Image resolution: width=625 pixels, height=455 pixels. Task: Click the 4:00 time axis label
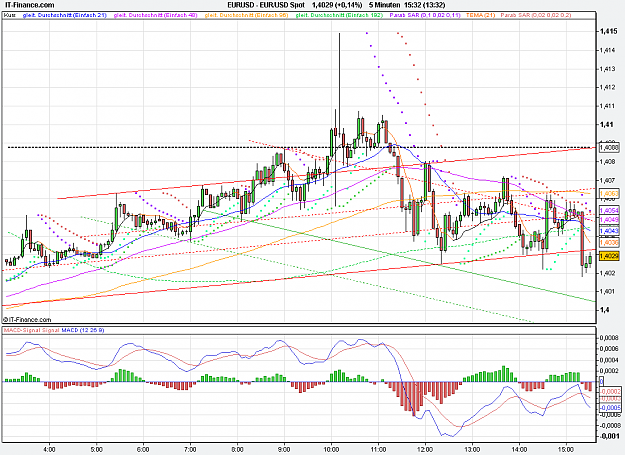[x=49, y=450]
